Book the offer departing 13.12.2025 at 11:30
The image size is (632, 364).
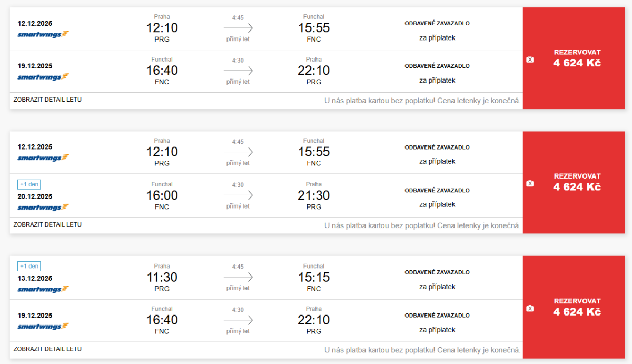pos(577,307)
